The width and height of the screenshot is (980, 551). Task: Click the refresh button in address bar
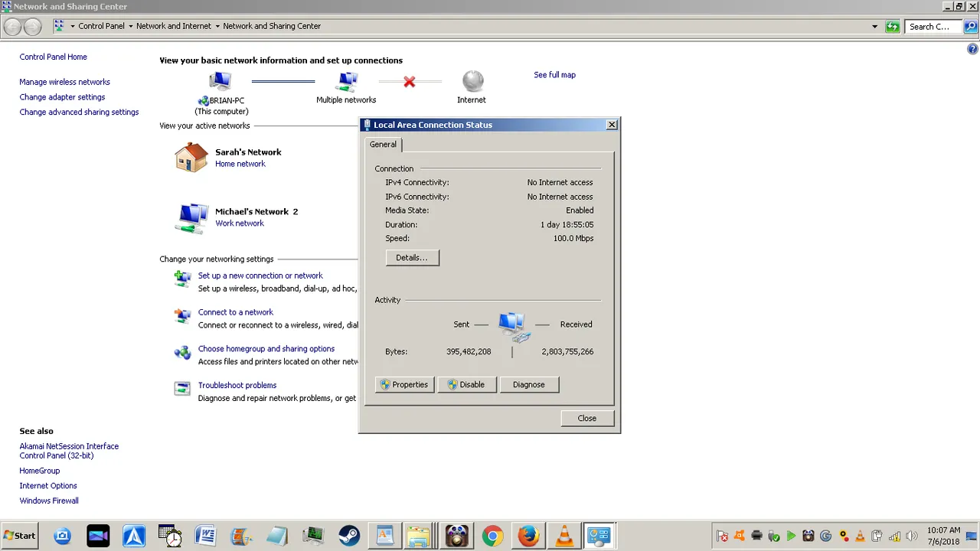tap(892, 26)
